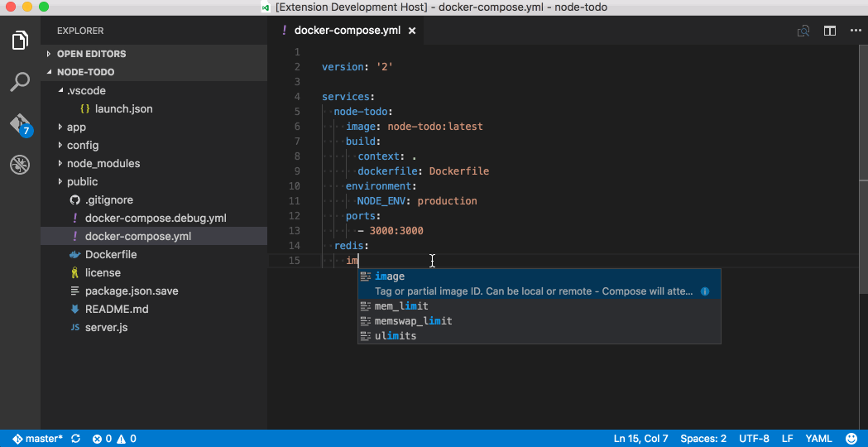Viewport: 868px width, 447px height.
Task: Switch to docker-compose.yml editor tab
Action: click(x=347, y=31)
